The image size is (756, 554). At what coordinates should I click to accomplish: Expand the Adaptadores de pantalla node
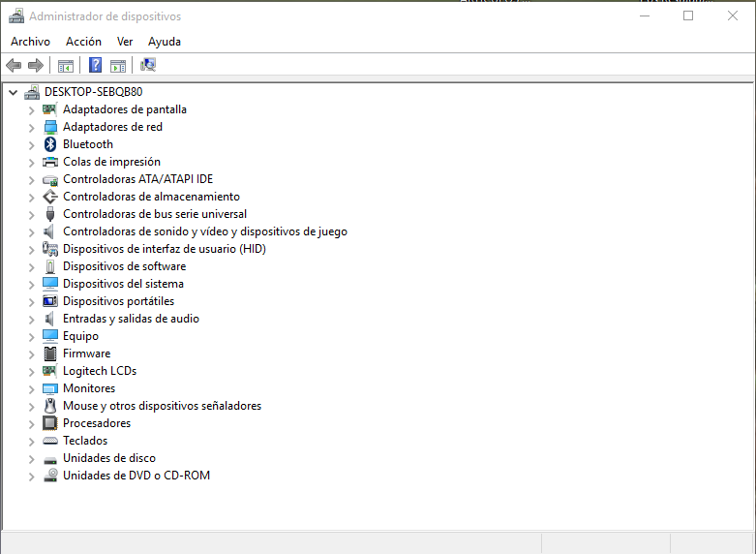coord(31,110)
